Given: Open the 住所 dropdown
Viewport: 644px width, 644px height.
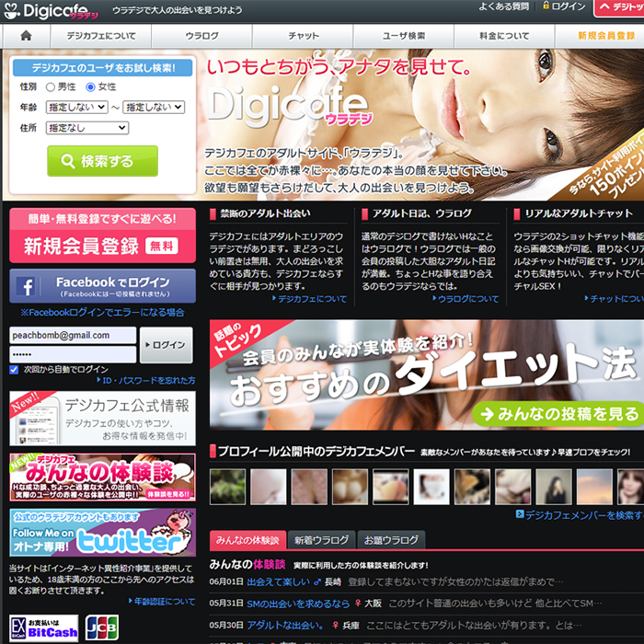Looking at the screenshot, I should [87, 128].
